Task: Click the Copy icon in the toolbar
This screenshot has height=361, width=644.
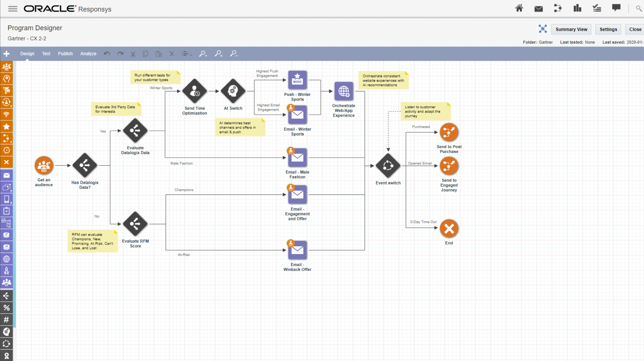Action: 145,53
